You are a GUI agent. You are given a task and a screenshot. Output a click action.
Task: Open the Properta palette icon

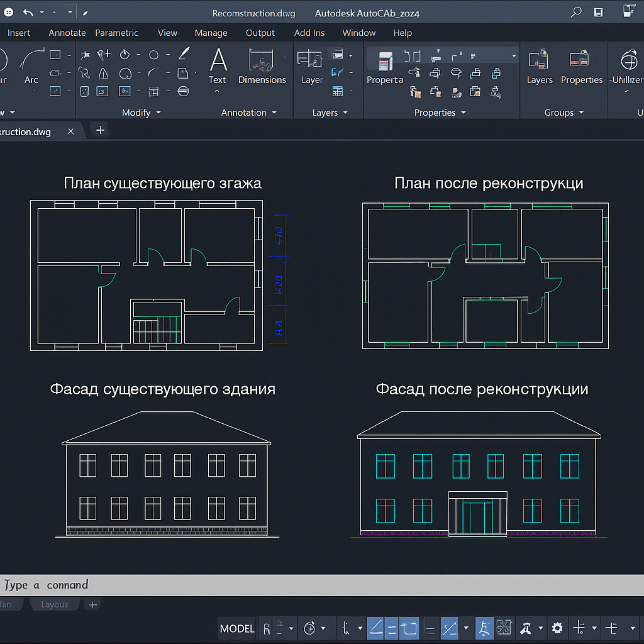(385, 67)
